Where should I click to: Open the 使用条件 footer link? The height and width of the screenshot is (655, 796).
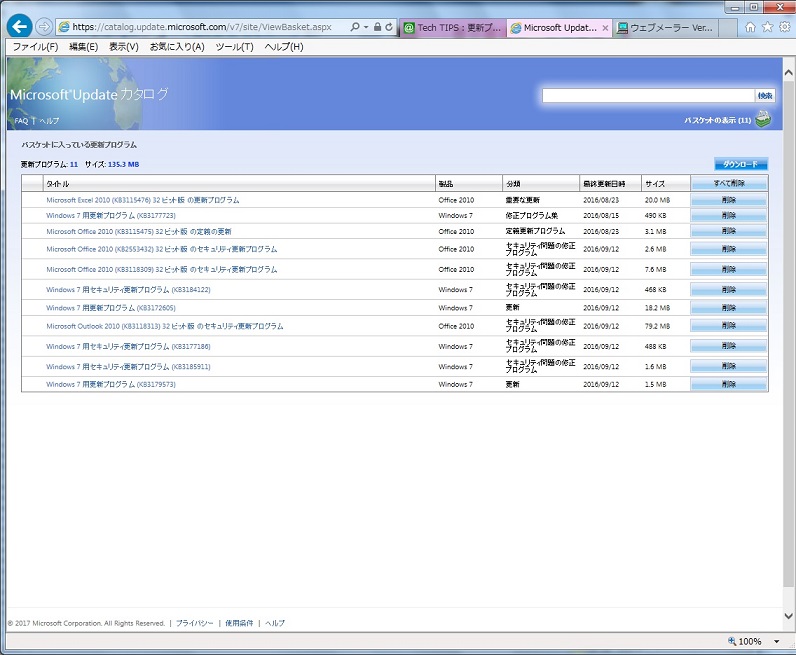click(239, 623)
